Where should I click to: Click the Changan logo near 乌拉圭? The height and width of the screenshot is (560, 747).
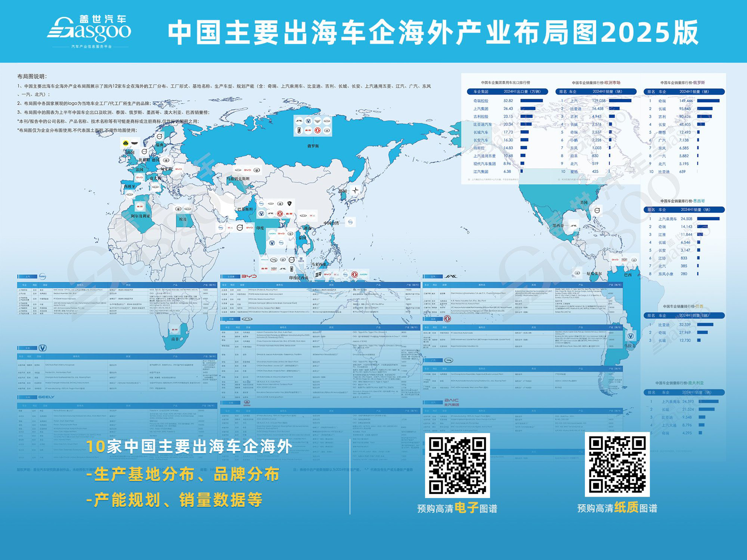(630, 336)
